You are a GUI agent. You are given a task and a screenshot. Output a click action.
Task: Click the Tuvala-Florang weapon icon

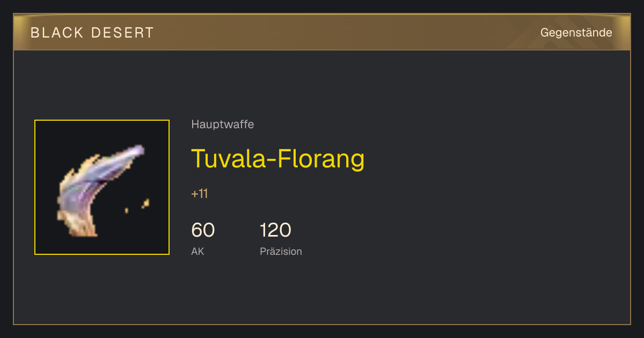[101, 190]
